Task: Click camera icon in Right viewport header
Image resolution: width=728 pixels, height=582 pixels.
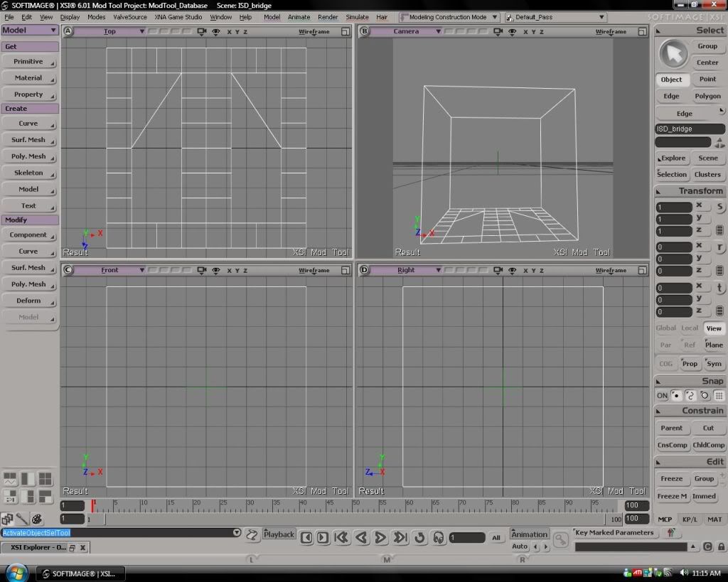Action: click(498, 270)
